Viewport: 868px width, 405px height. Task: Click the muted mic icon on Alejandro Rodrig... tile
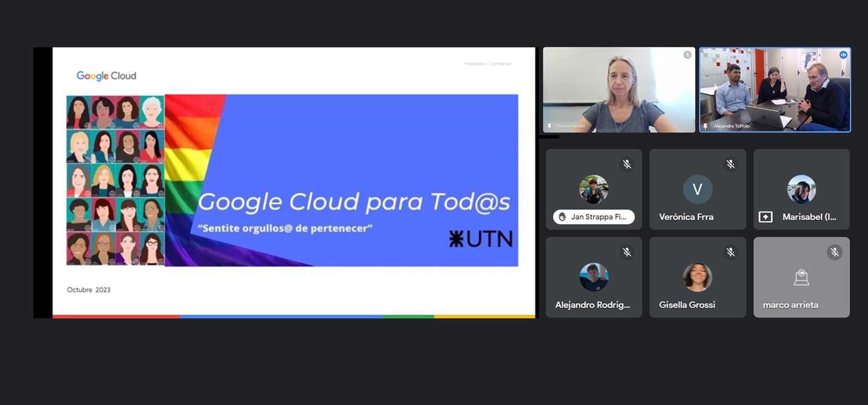pyautogui.click(x=627, y=252)
